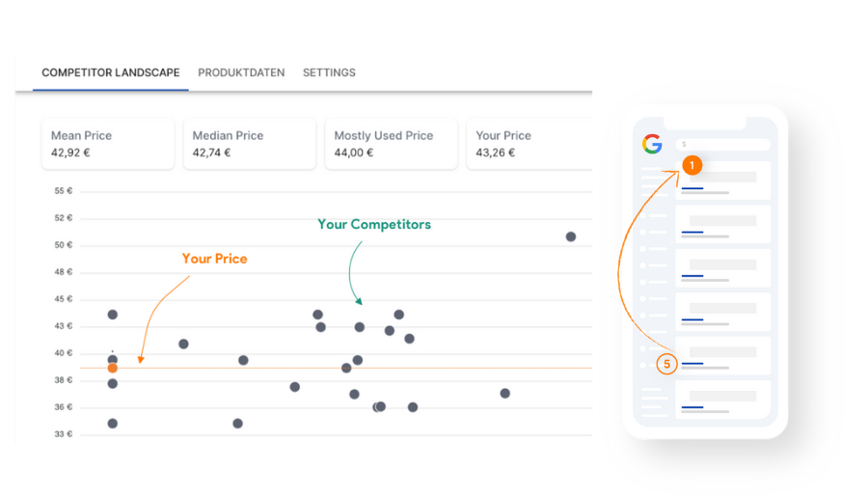This screenshot has height=498, width=868.
Task: Click the orange Your Price arrow tip
Action: point(141,360)
